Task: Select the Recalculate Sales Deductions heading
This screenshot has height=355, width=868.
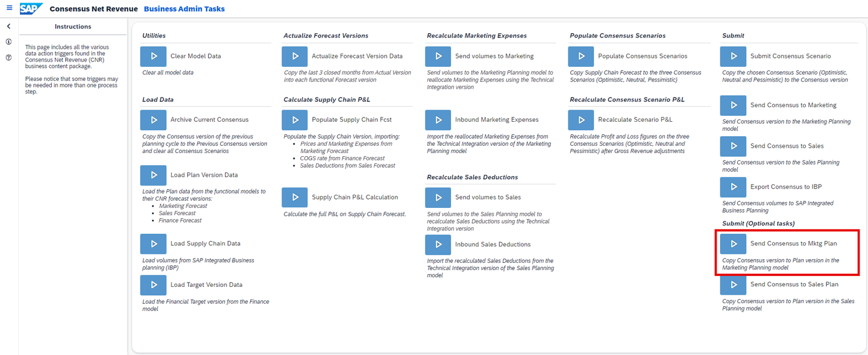Action: coord(473,177)
